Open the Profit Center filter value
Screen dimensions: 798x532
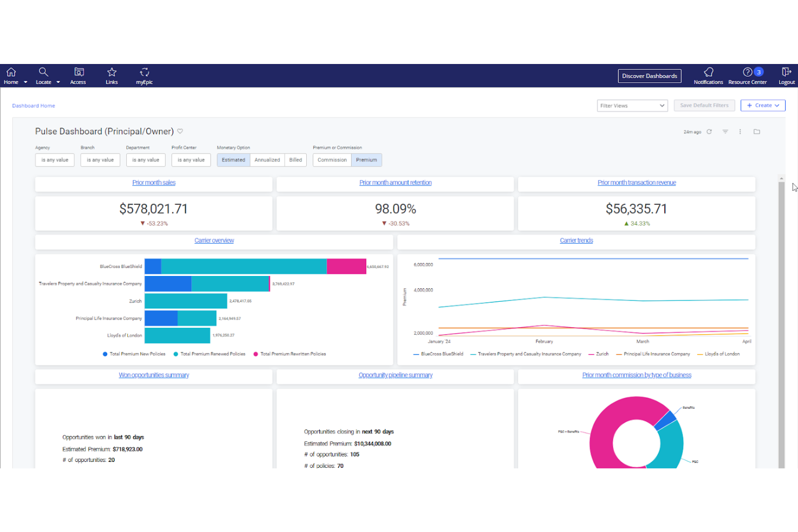pos(191,160)
